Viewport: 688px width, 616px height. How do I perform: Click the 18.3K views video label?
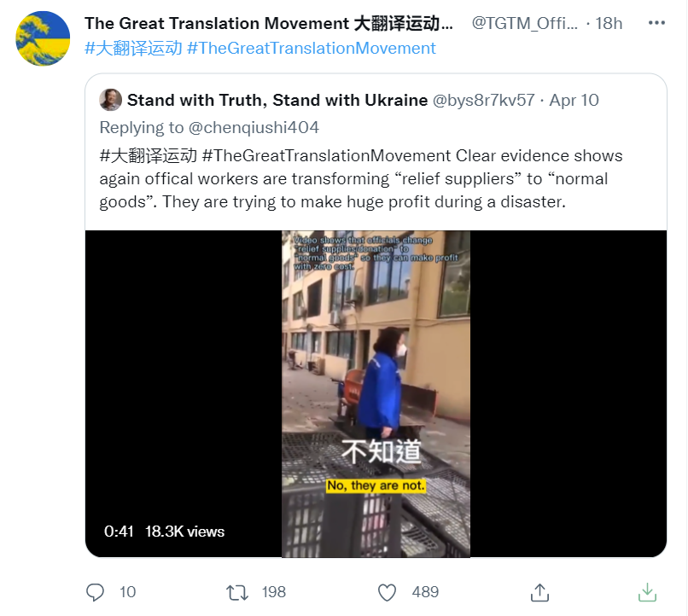(184, 532)
